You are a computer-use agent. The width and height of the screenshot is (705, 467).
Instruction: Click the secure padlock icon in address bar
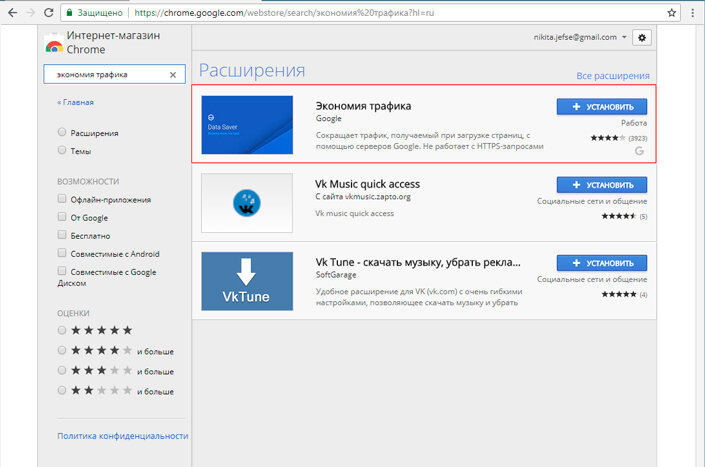click(x=69, y=13)
